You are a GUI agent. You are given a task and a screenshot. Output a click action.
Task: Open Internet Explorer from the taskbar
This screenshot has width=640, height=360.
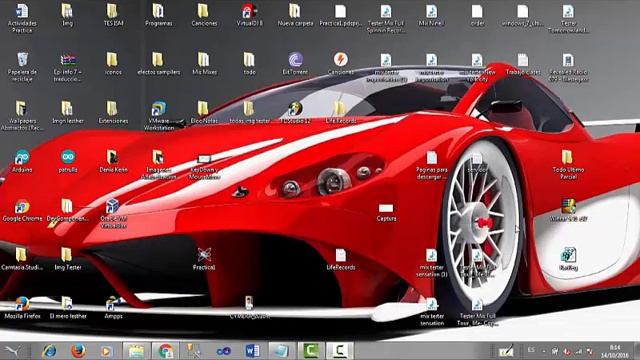49,351
